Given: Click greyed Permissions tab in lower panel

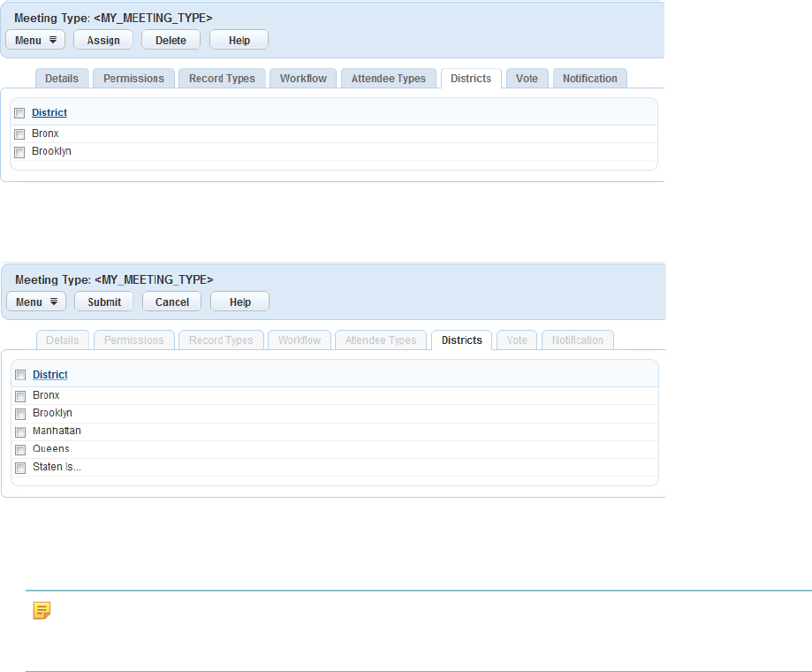Looking at the screenshot, I should point(134,340).
